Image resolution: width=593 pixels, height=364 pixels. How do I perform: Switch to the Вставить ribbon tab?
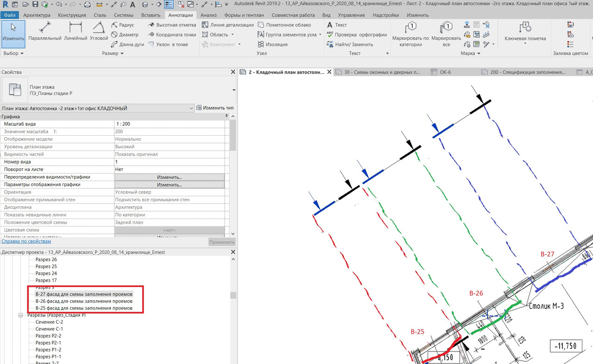click(151, 15)
